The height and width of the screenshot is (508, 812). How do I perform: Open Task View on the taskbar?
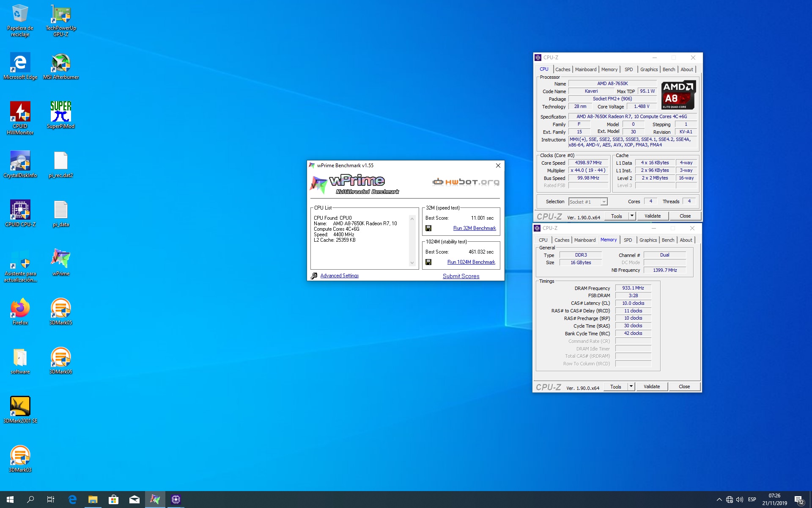(x=51, y=500)
